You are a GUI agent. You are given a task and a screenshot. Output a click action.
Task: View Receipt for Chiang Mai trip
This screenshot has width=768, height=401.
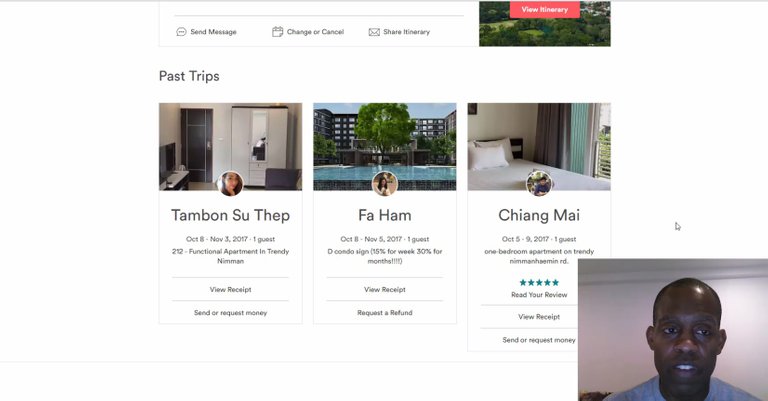(539, 317)
